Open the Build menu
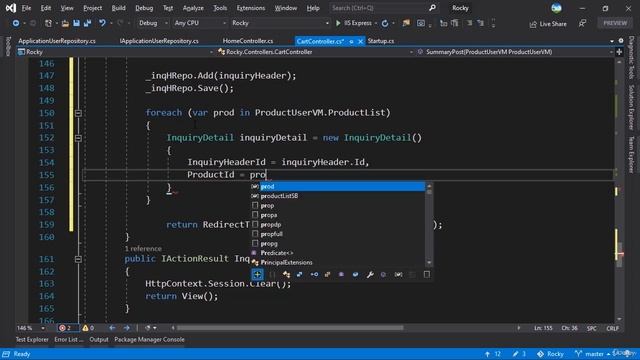 pos(118,8)
